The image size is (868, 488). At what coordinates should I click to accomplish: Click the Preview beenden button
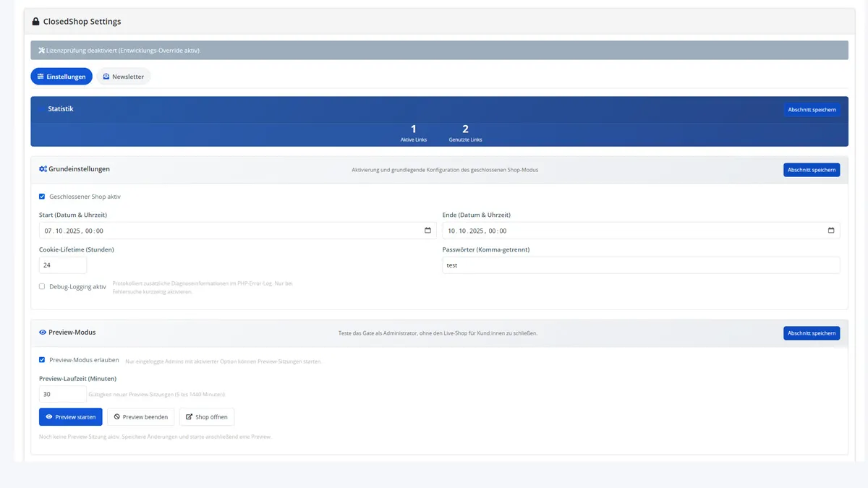click(141, 417)
